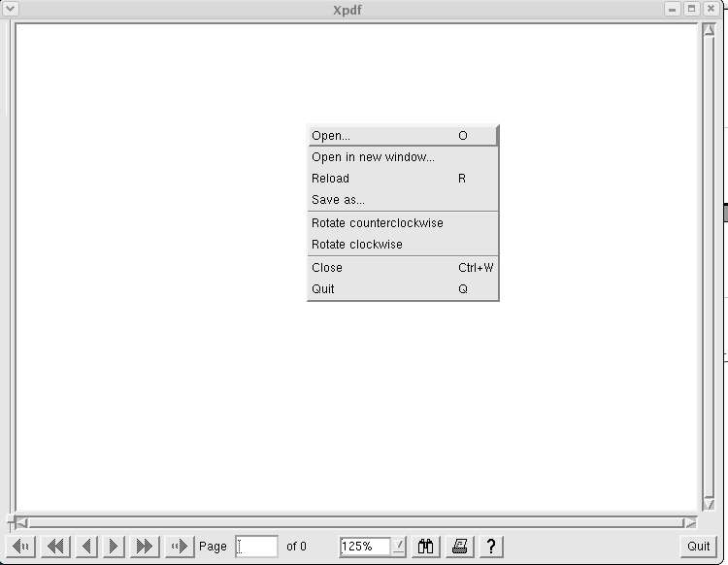Open the window menu button in title bar

pyautogui.click(x=11, y=9)
